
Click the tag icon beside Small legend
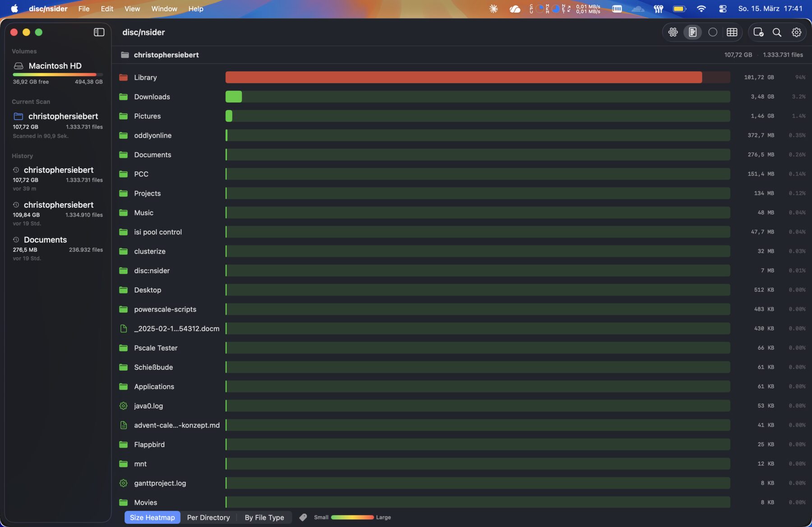pos(303,517)
